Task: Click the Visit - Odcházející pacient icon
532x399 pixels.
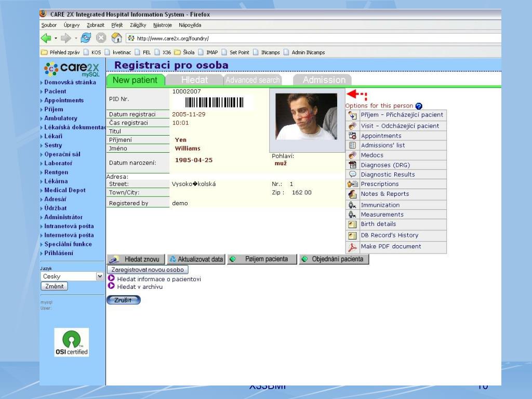Action: click(x=353, y=126)
